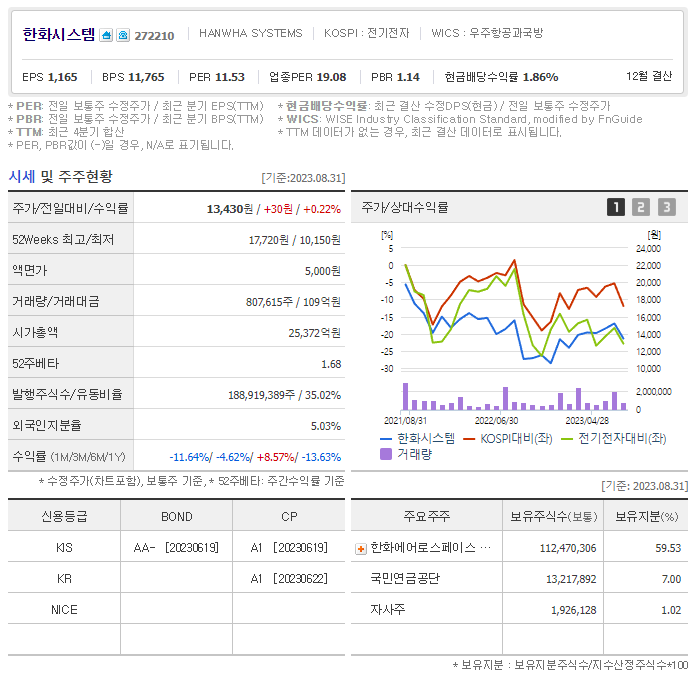Select the PBR 1.14 value
The image size is (699, 678).
click(x=395, y=77)
